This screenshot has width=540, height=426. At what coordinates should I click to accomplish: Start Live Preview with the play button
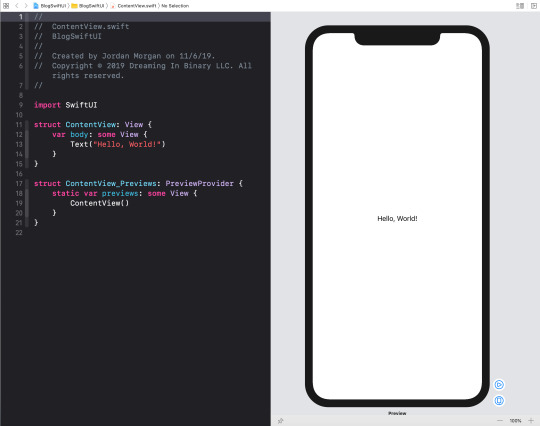(499, 384)
